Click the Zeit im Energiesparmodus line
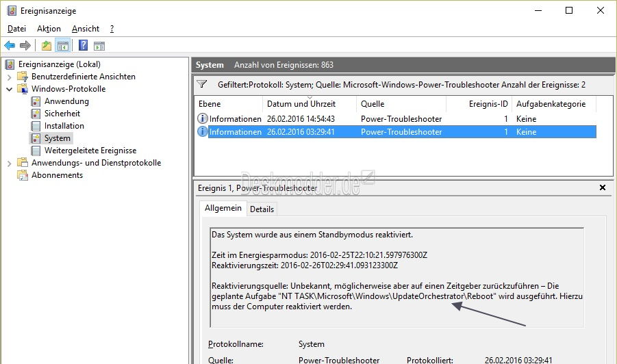 (319, 255)
